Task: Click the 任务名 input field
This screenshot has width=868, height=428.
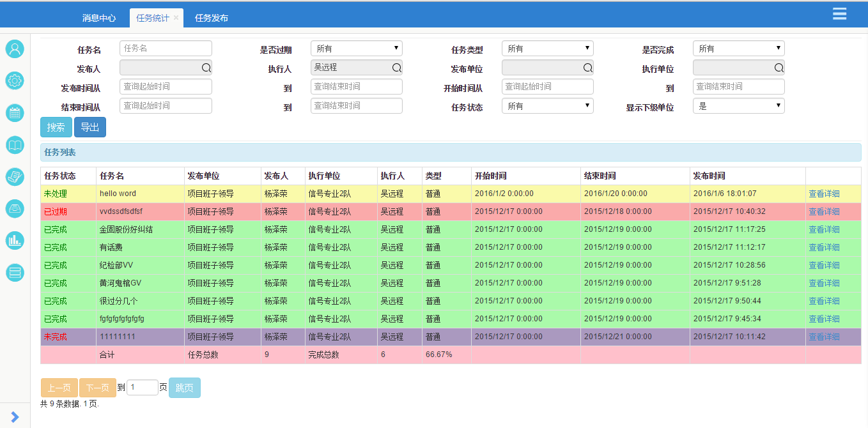Action: [x=166, y=49]
